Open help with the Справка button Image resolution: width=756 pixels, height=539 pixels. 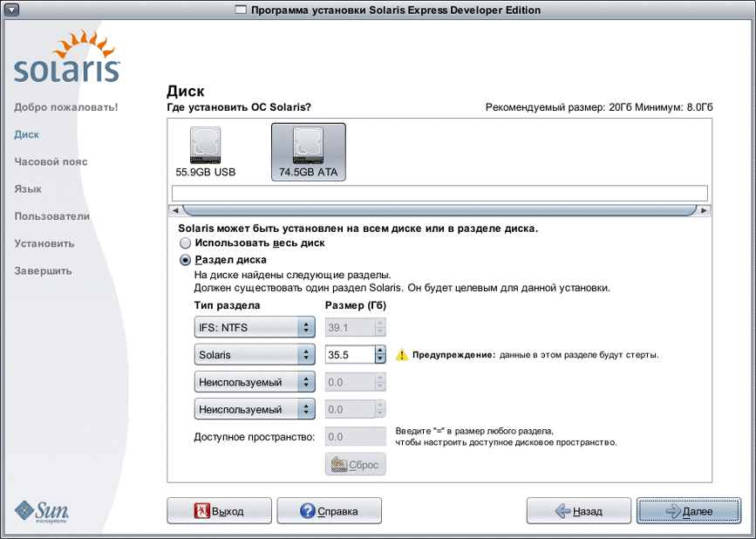click(330, 511)
